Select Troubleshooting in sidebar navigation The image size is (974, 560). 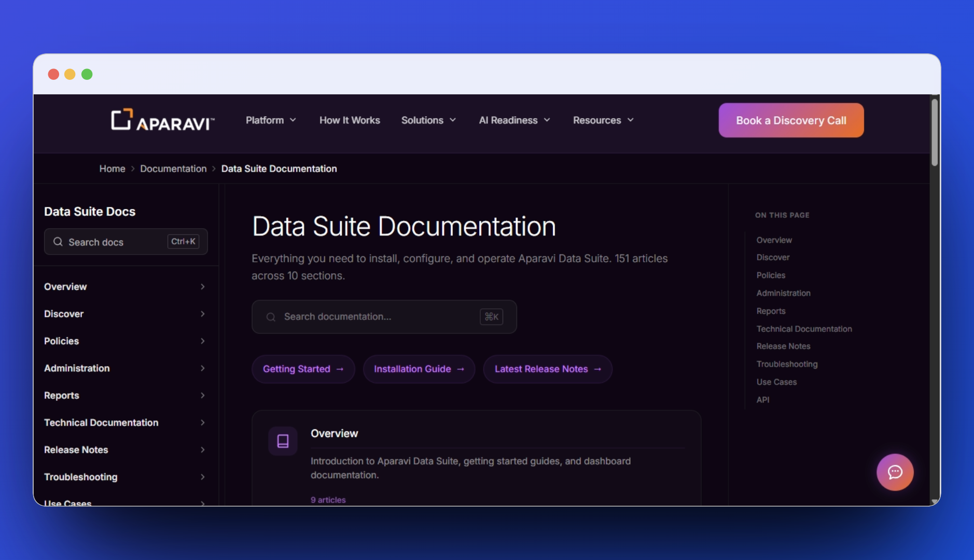[x=80, y=477]
